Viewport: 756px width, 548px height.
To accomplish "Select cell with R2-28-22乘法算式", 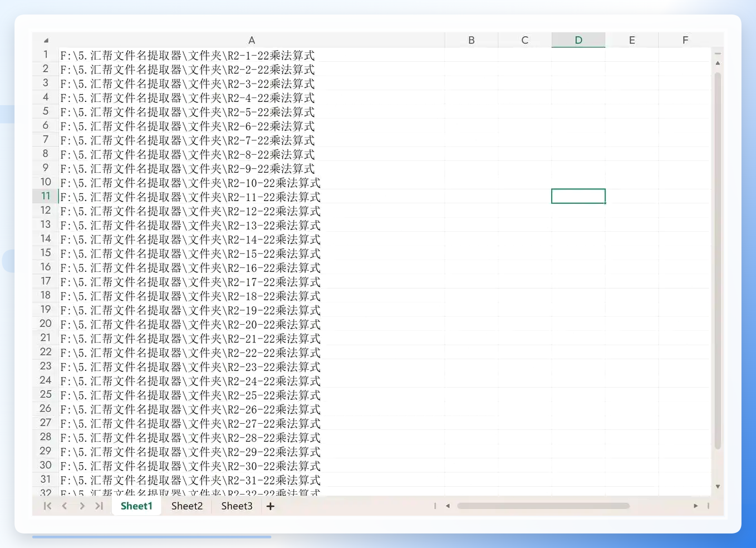I will point(252,437).
